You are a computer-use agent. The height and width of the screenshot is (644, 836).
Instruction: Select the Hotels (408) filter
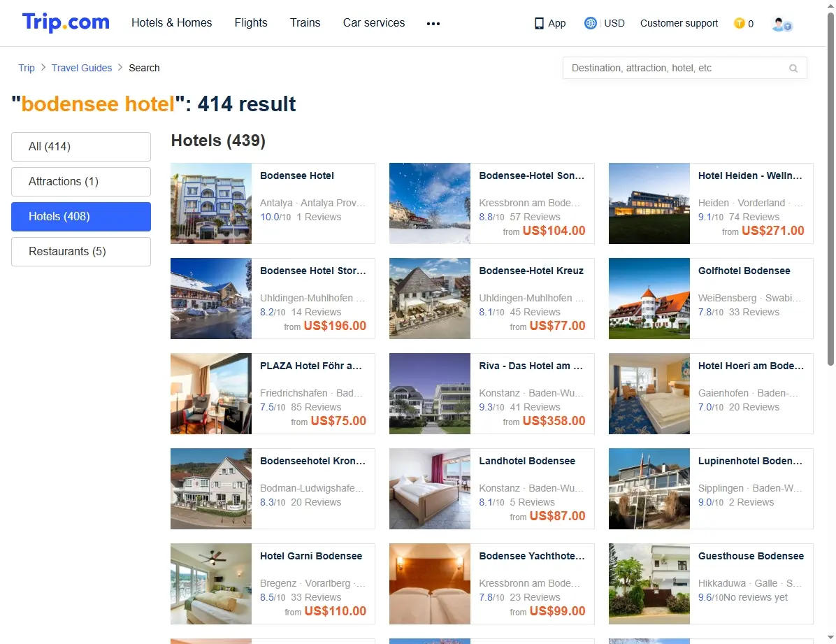(81, 217)
